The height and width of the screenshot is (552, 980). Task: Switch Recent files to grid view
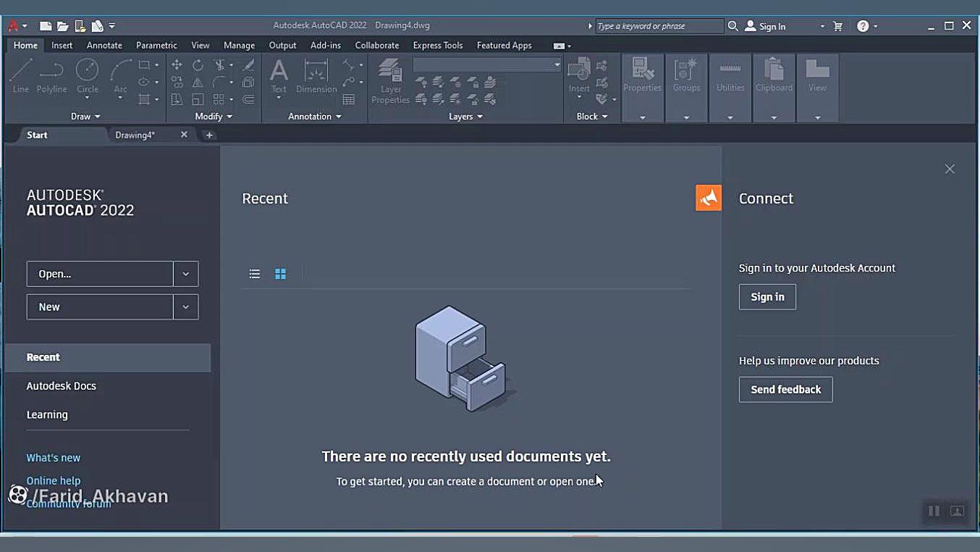pyautogui.click(x=280, y=274)
